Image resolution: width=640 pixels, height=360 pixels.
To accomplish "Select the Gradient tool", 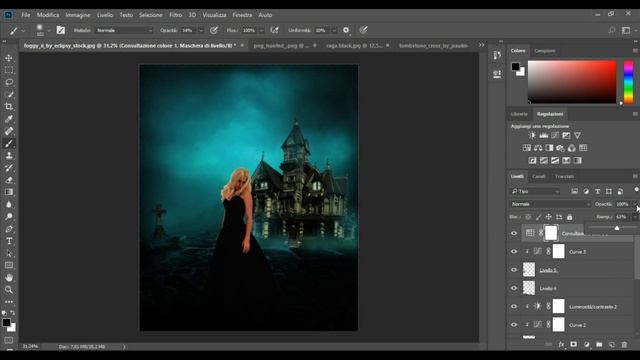I will pos(9,192).
